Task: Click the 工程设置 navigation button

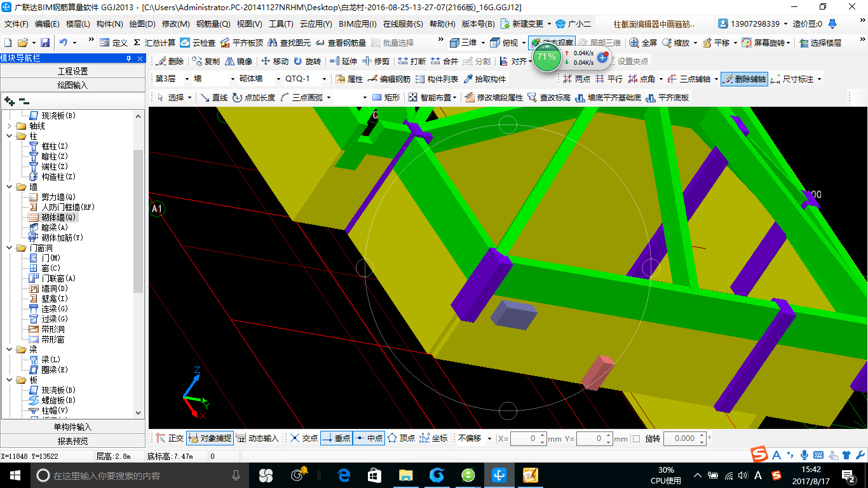Action: coord(73,71)
